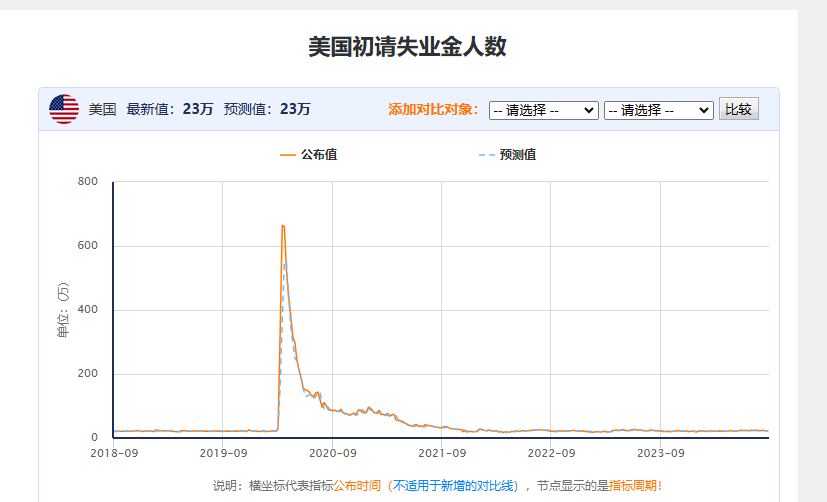Click the United States flag icon

click(x=64, y=109)
